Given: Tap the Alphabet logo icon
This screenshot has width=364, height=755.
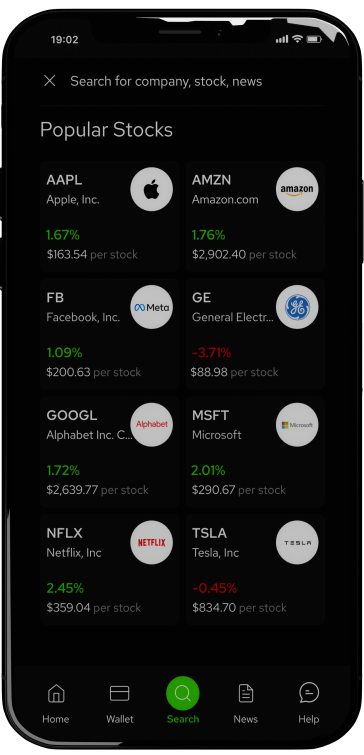Looking at the screenshot, I should (152, 425).
